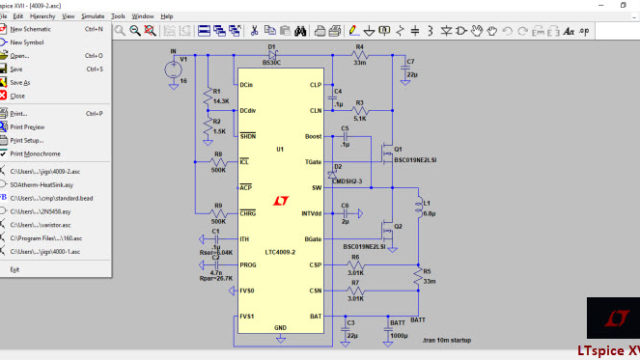Screen dimensions: 640x360
Task: Select the zoom out magnifier
Action: click(135, 31)
